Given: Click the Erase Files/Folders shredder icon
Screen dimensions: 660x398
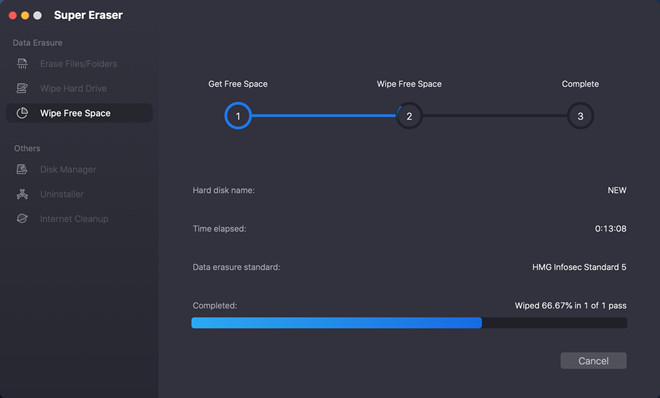Looking at the screenshot, I should coord(22,64).
